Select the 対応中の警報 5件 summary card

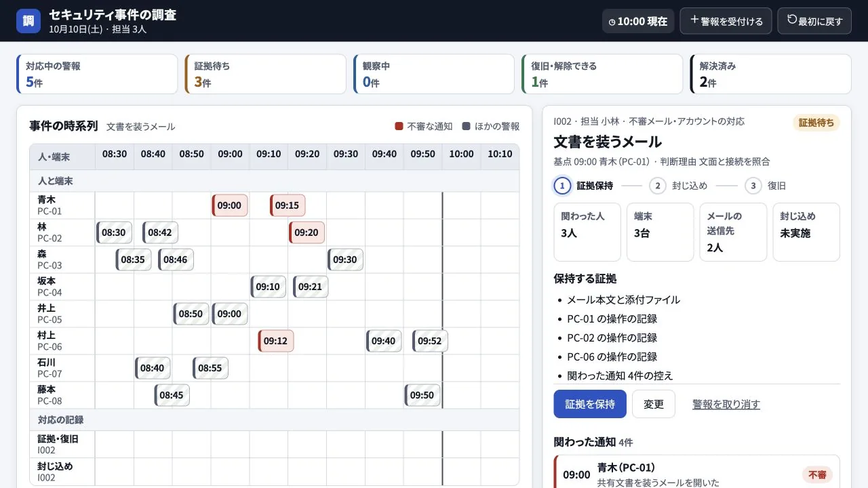coord(97,75)
